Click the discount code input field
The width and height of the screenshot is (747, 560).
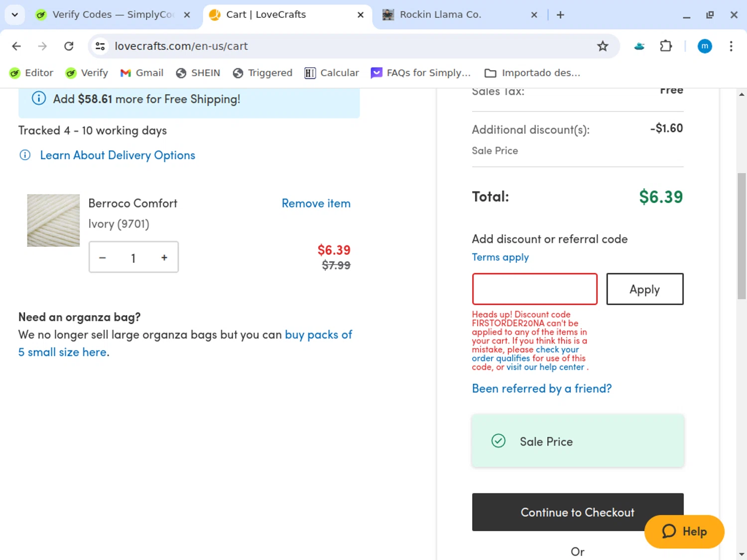[x=534, y=289]
